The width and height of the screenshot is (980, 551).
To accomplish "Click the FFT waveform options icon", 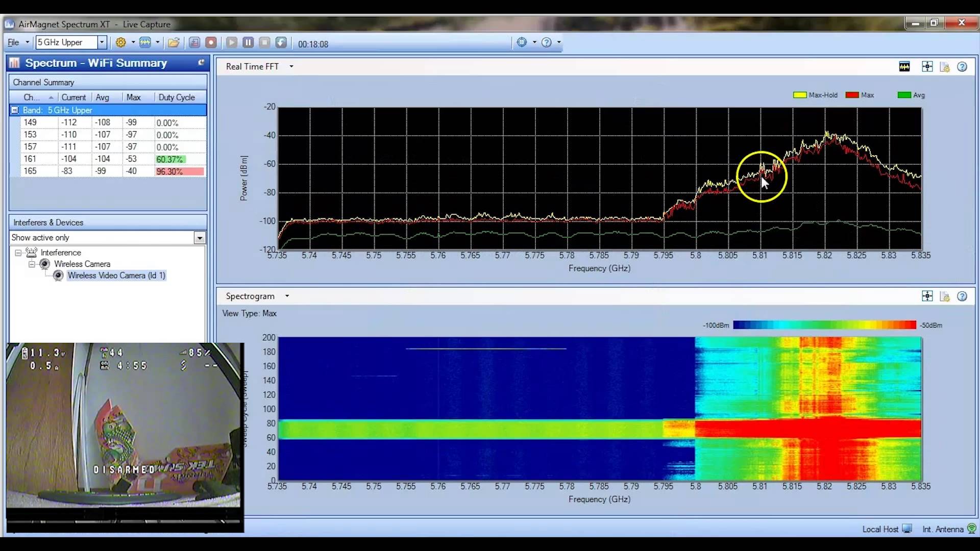I will (904, 67).
